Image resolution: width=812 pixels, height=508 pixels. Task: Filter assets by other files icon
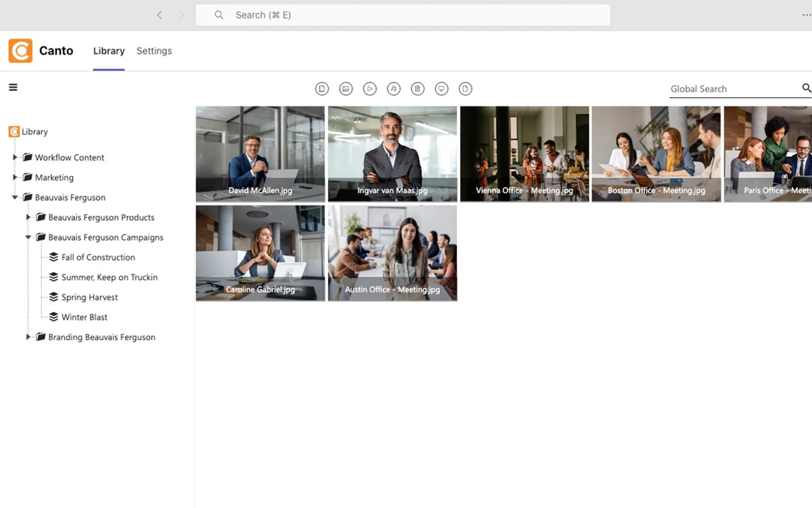pos(465,89)
